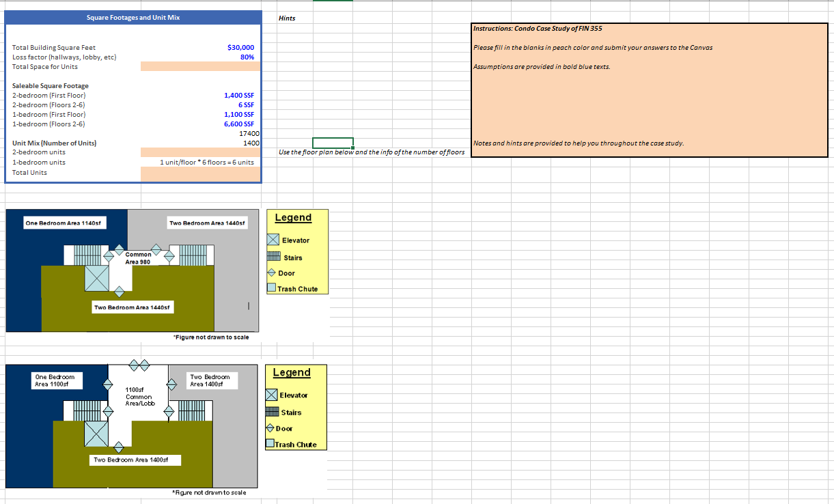Click the stairs under gray Two Bedroom Area 1440sf

pyautogui.click(x=195, y=255)
